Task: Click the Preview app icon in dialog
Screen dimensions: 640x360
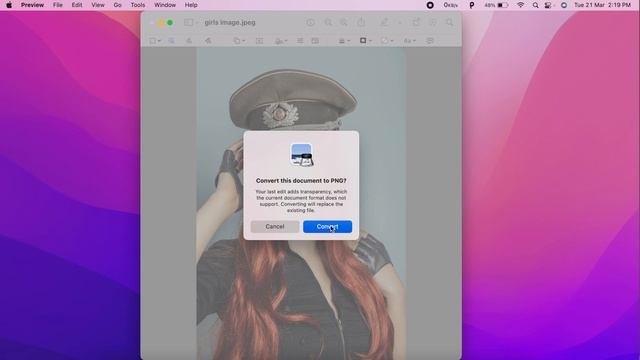Action: pyautogui.click(x=302, y=155)
